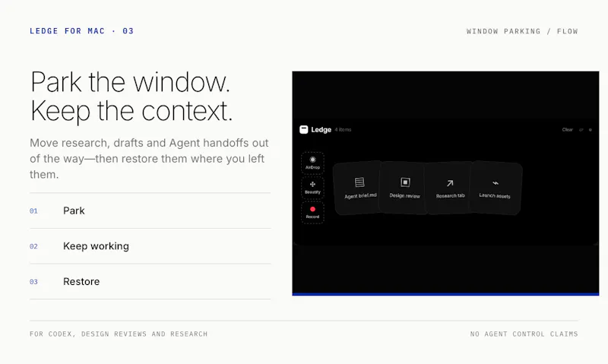Click the '4 items' count label
Viewport: 608px width, 364px height.
[343, 130]
